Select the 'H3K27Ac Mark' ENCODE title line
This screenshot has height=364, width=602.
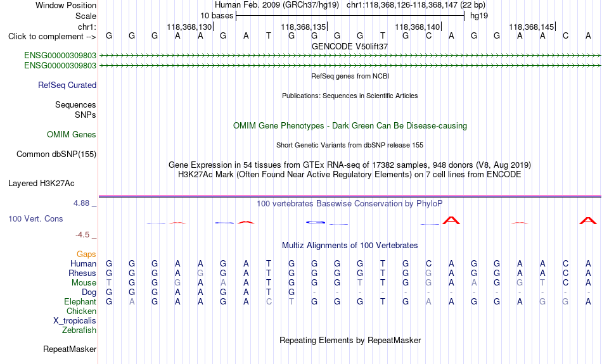(x=350, y=175)
